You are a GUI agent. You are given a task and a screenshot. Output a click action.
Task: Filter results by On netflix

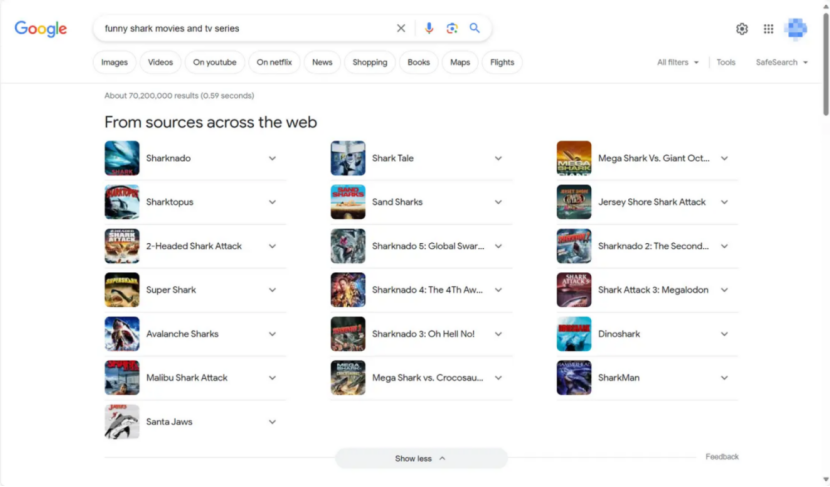tap(274, 62)
